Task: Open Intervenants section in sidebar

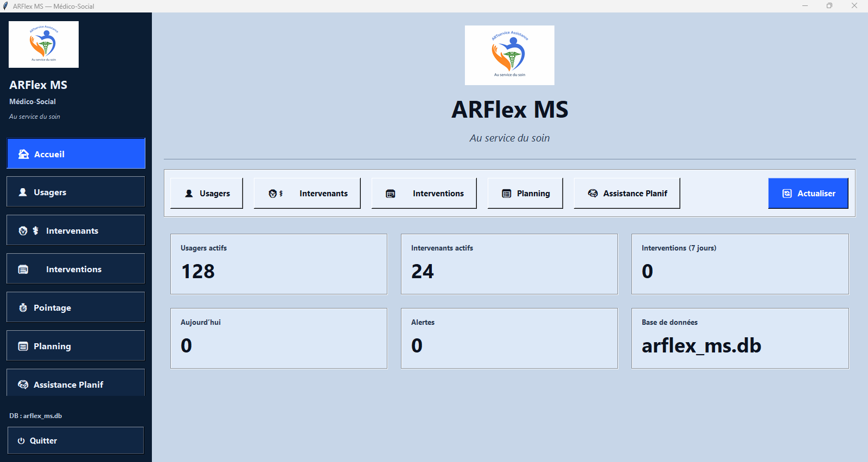Action: coord(76,230)
